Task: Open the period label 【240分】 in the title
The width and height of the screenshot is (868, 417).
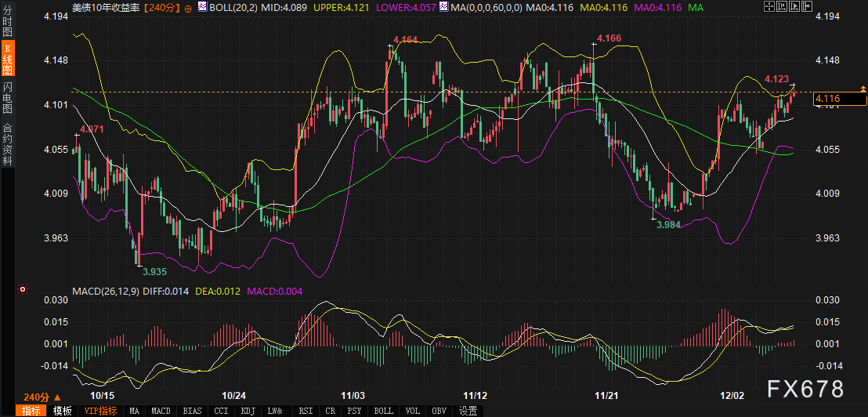Action: (x=163, y=7)
